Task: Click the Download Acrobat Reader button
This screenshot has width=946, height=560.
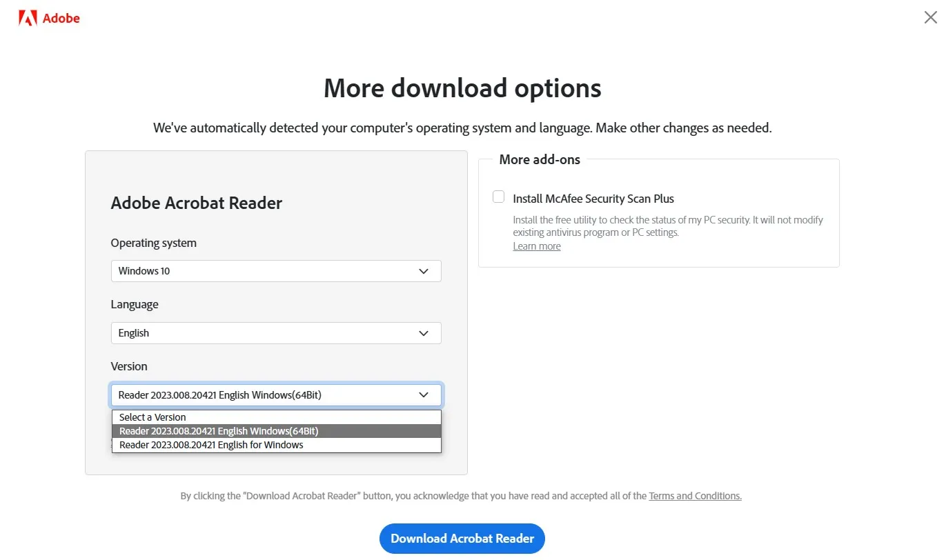Action: (462, 539)
